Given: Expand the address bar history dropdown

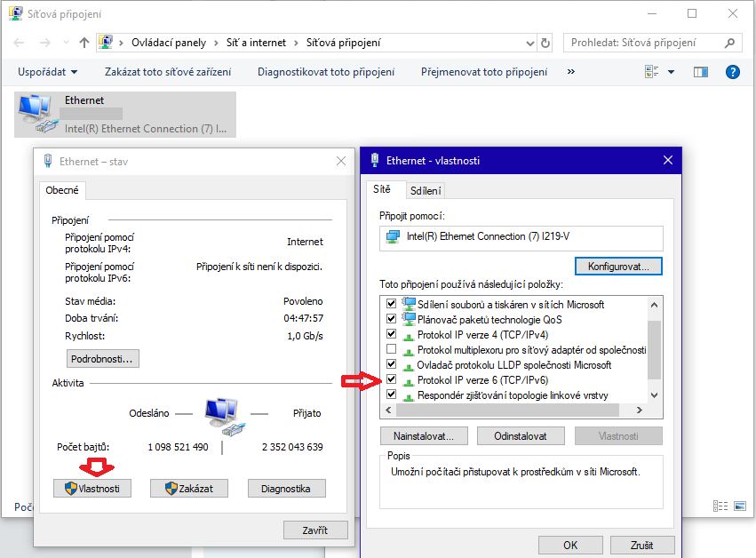Looking at the screenshot, I should point(529,44).
